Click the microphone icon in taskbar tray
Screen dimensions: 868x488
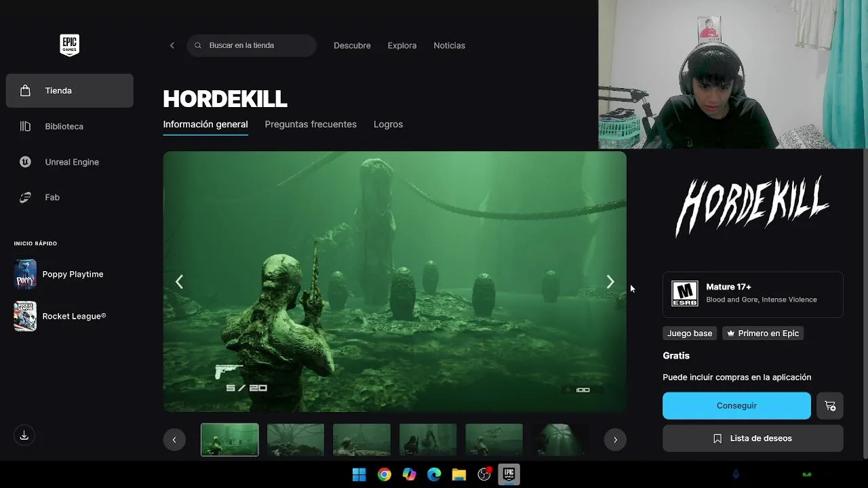pyautogui.click(x=736, y=474)
